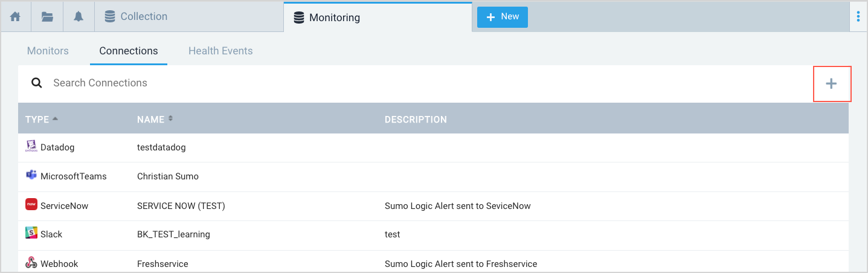This screenshot has width=868, height=273.
Task: Select the Collection tab
Action: click(144, 17)
